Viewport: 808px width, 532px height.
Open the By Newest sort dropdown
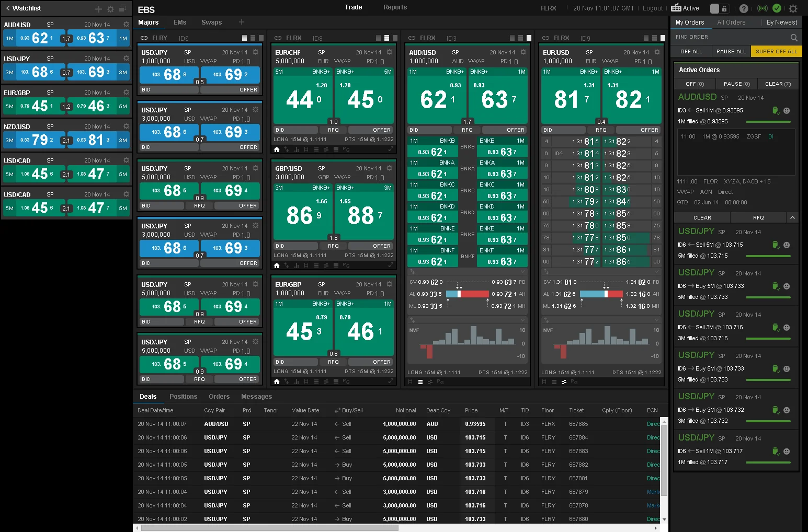[782, 22]
